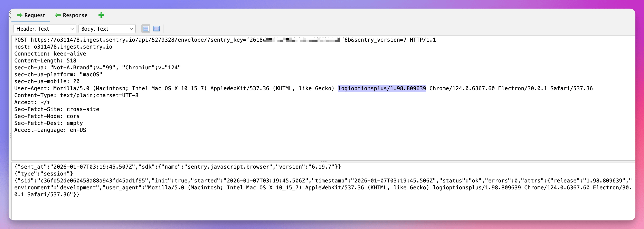Viewport: 644px width, 229px height.
Task: Click the Sec-Fetch-Mode: cors header line
Action: click(47, 116)
